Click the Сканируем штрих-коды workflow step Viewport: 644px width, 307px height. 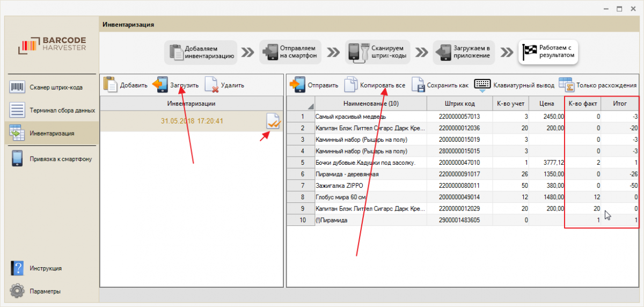(x=378, y=52)
